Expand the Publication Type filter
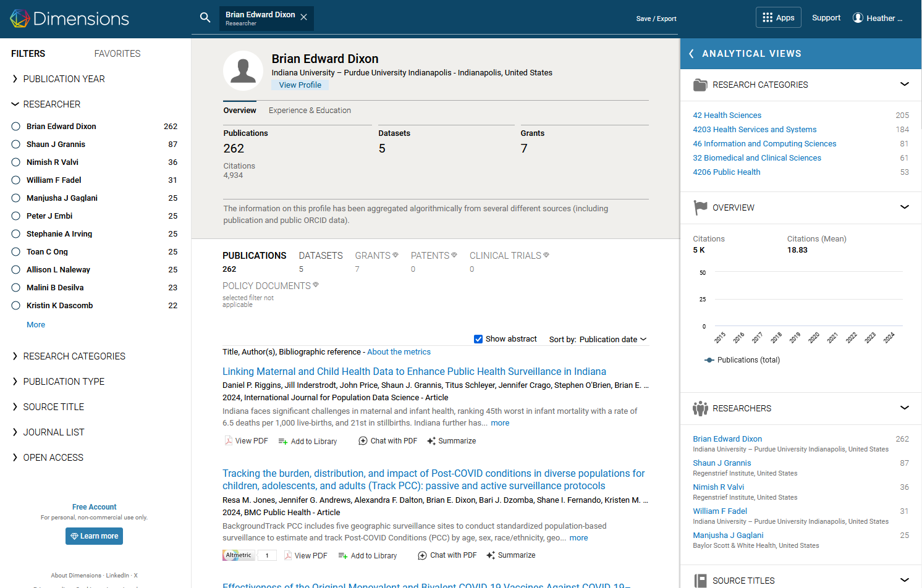Image resolution: width=922 pixels, height=588 pixels. (x=58, y=382)
